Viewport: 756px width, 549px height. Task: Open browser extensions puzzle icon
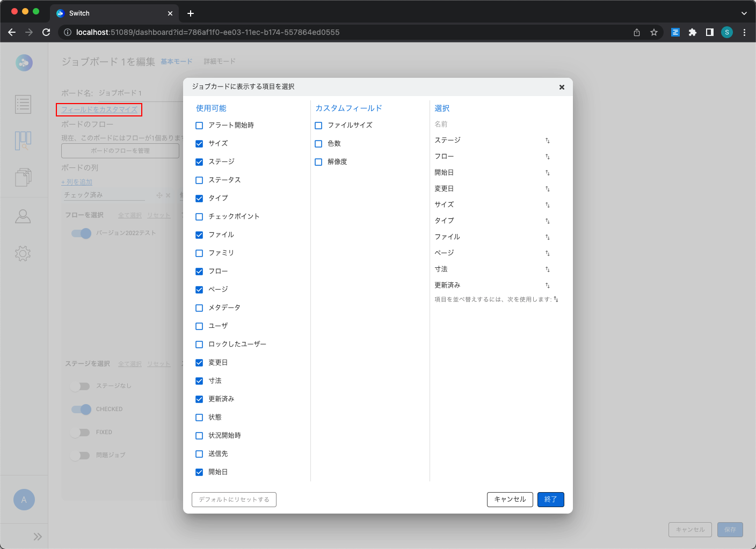point(693,32)
